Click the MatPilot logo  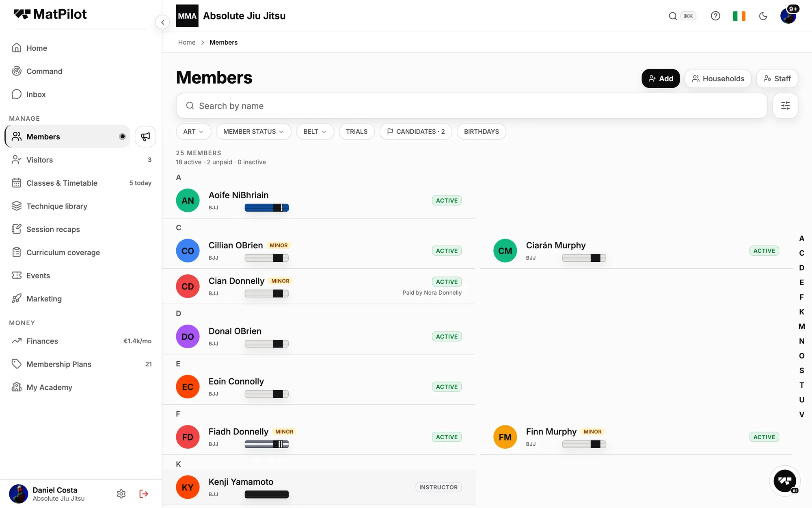(x=50, y=14)
